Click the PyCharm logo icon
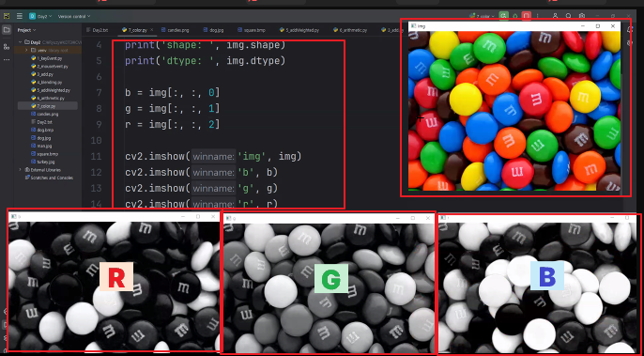 click(x=7, y=16)
